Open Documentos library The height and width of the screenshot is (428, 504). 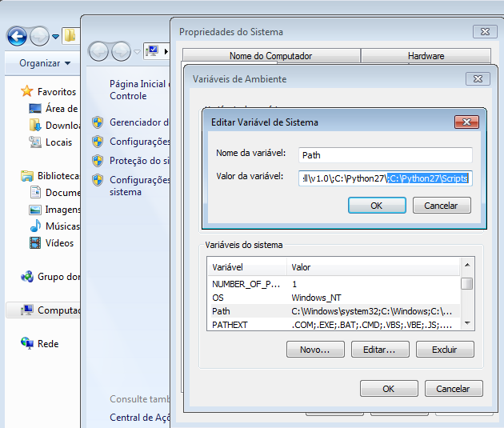click(55, 193)
